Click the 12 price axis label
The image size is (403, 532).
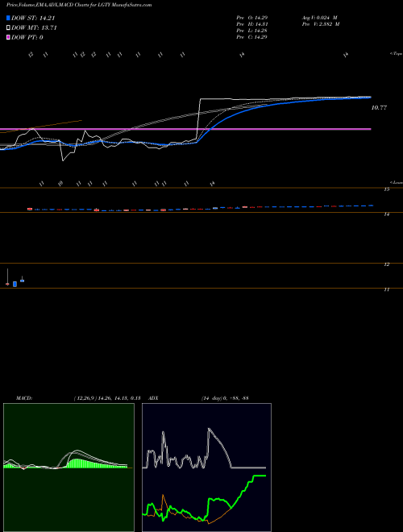(386, 264)
